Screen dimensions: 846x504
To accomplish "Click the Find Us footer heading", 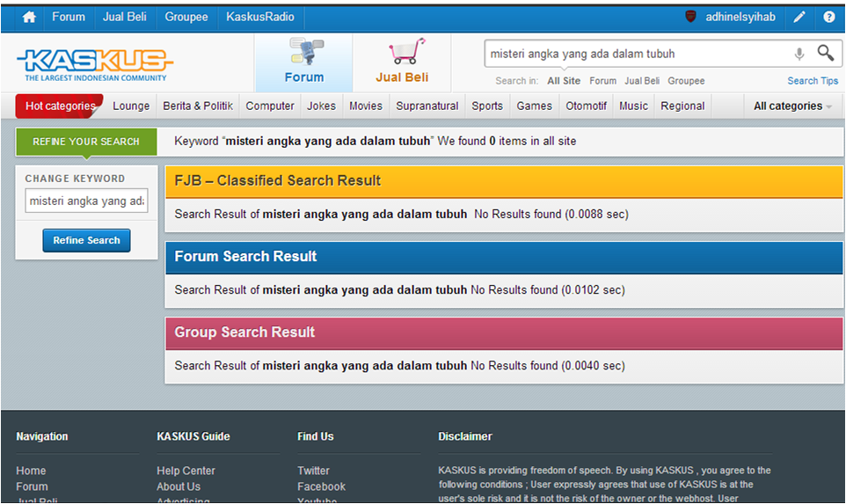I will point(316,436).
